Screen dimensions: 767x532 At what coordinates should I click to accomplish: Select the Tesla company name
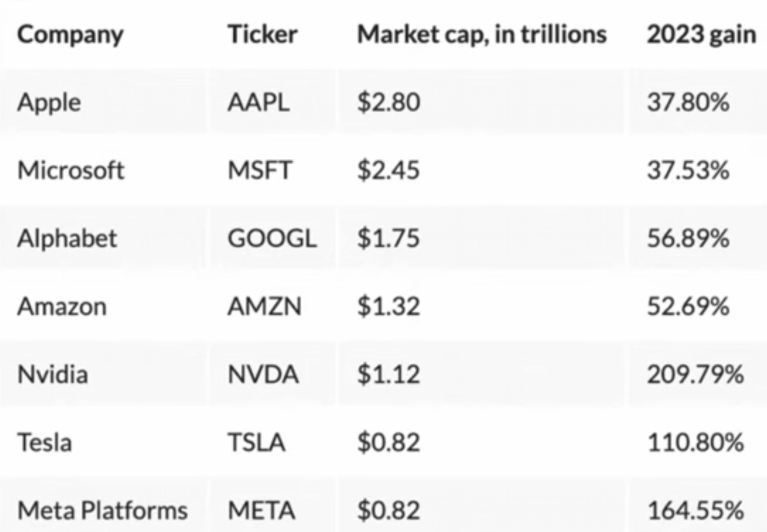click(x=45, y=442)
